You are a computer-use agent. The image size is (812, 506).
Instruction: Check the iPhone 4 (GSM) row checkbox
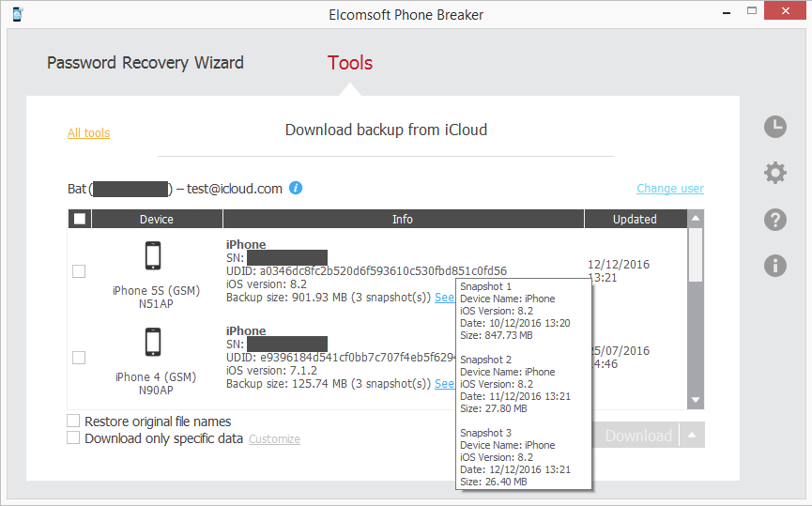point(79,358)
